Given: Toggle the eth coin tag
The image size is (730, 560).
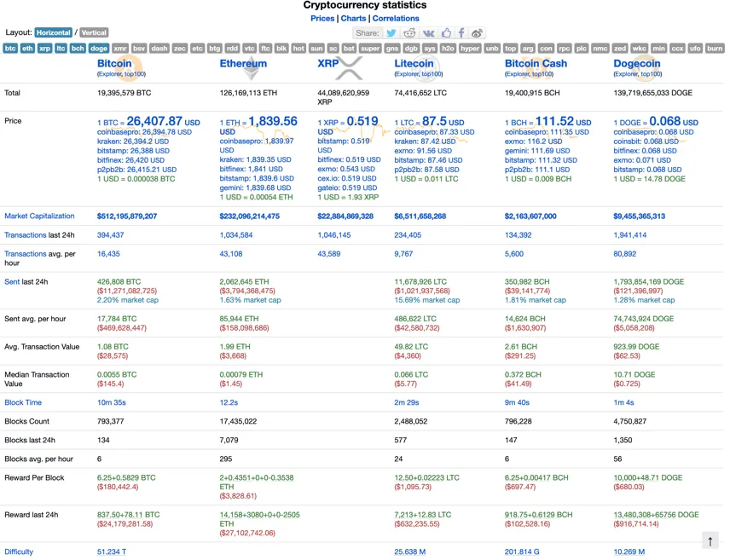Looking at the screenshot, I should (x=27, y=49).
